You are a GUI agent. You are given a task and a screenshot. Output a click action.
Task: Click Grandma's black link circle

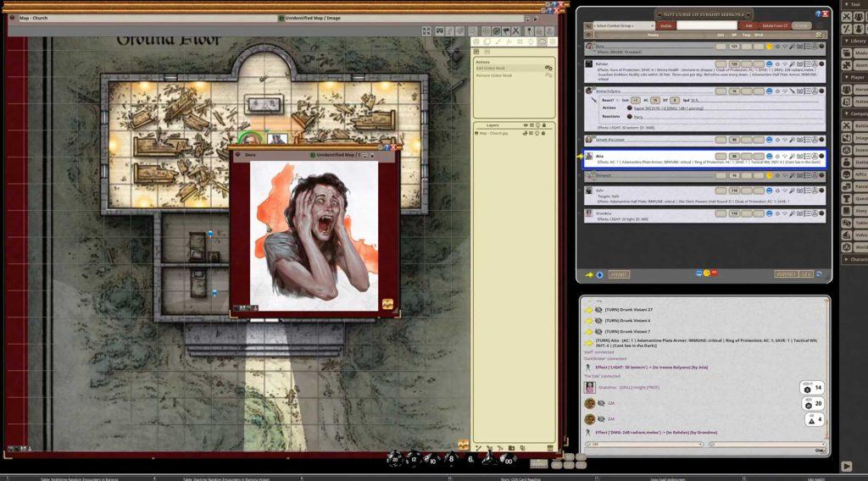click(821, 213)
